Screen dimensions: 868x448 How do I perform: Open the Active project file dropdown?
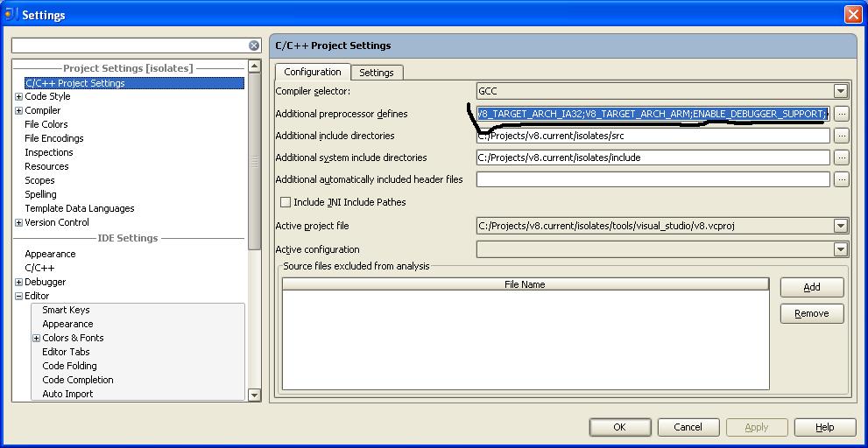click(x=841, y=226)
